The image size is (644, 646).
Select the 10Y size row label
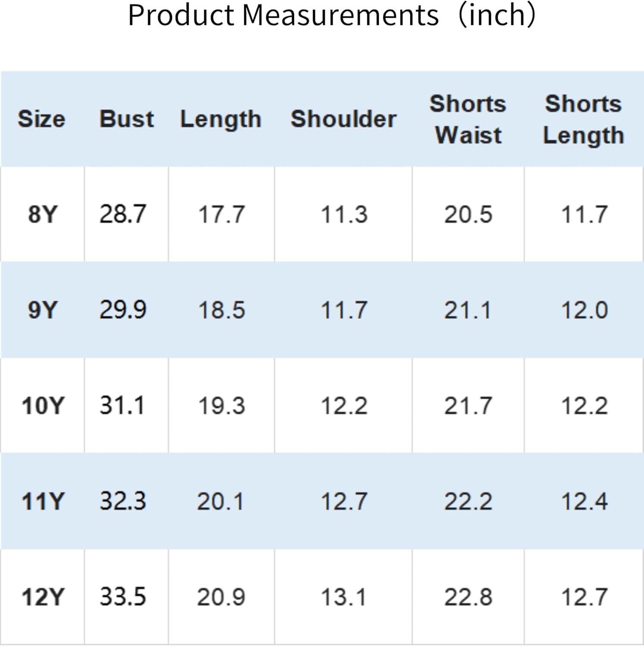click(42, 406)
